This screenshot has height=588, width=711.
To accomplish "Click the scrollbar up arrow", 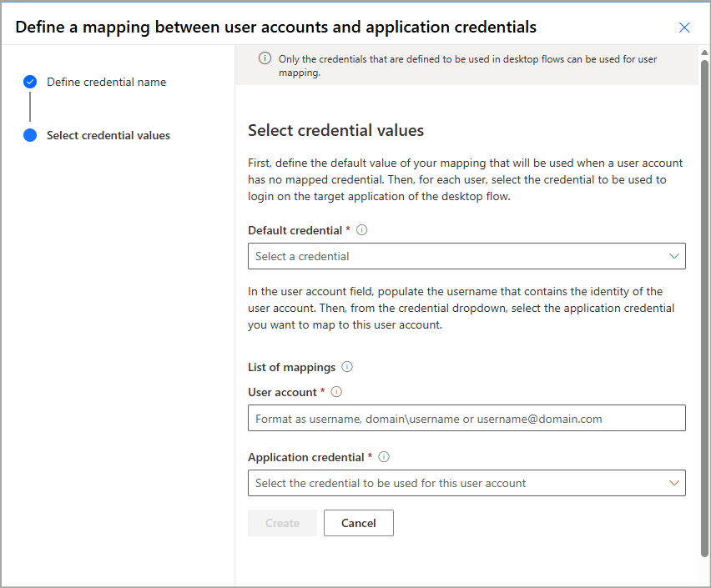I will coord(704,53).
